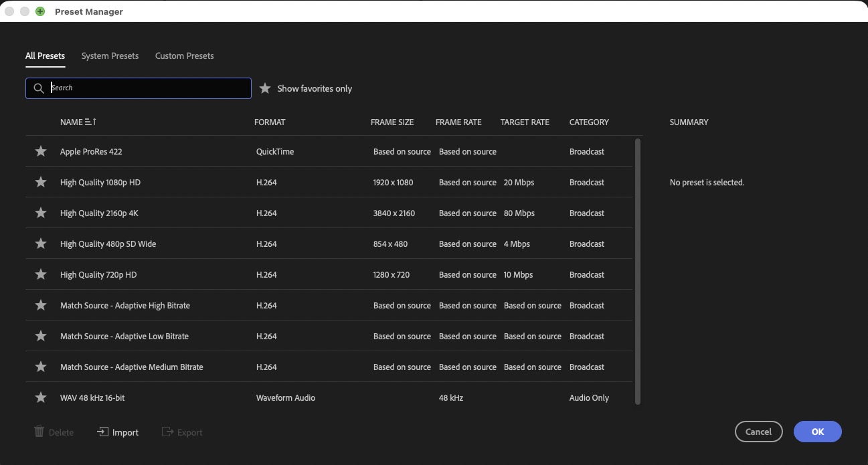Sort by the FRAME SIZE column header
Viewport: 868px width, 465px height.
tap(392, 122)
